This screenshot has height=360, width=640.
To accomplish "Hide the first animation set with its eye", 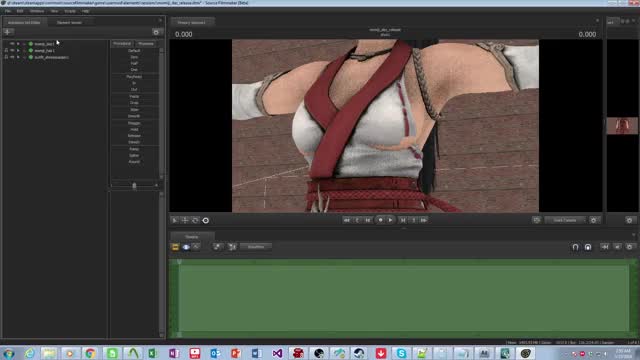I will pyautogui.click(x=12, y=44).
